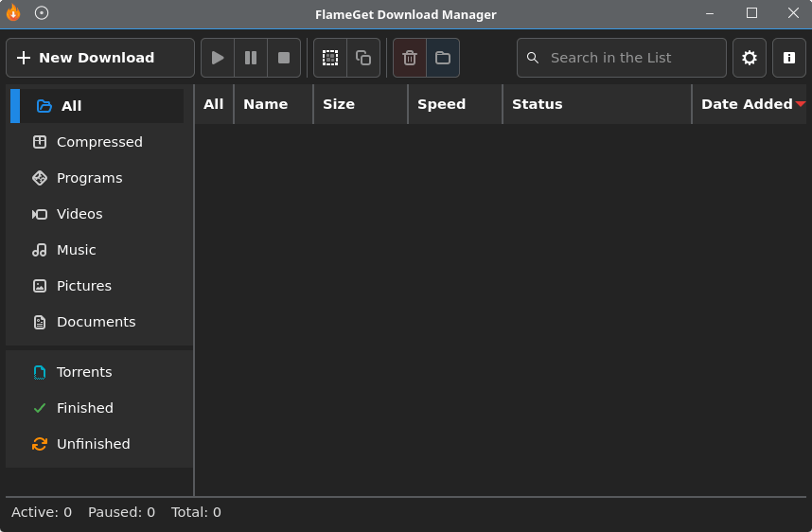Click the Active: 0 status text
The image size is (812, 532).
tap(42, 512)
